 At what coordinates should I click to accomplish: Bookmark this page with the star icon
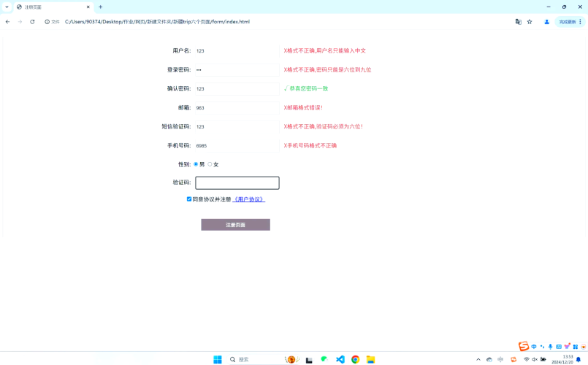tap(530, 22)
